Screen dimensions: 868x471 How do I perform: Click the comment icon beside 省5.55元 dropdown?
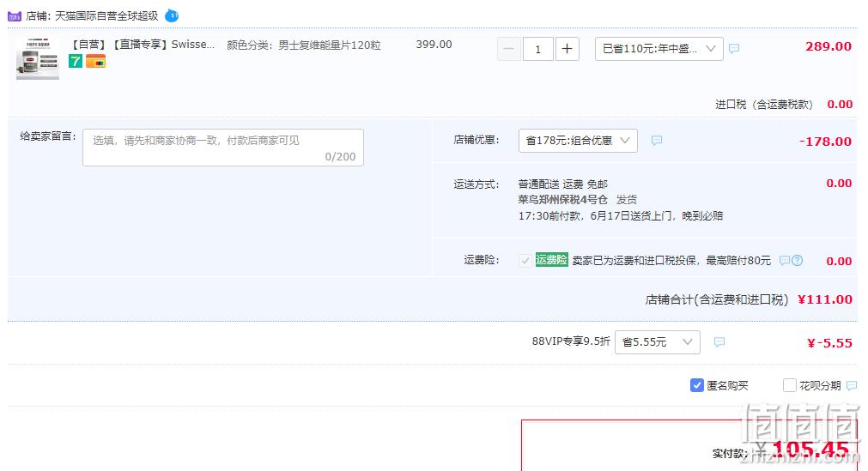[719, 342]
